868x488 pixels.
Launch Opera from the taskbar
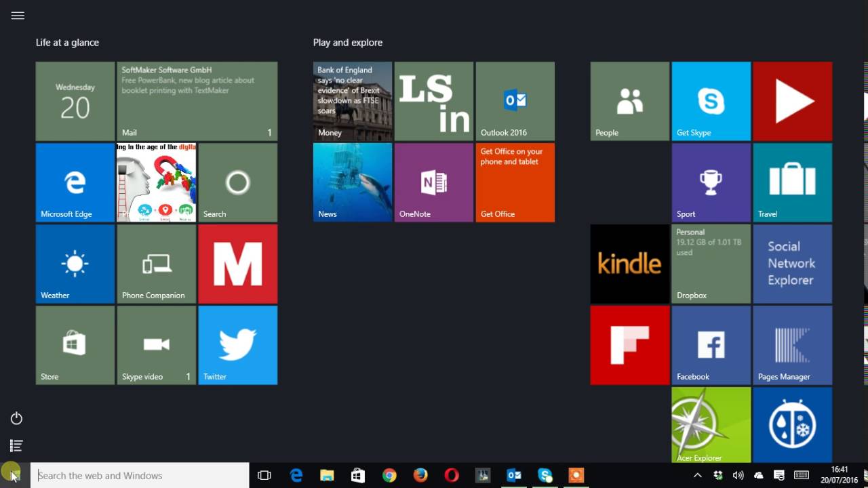pyautogui.click(x=452, y=475)
